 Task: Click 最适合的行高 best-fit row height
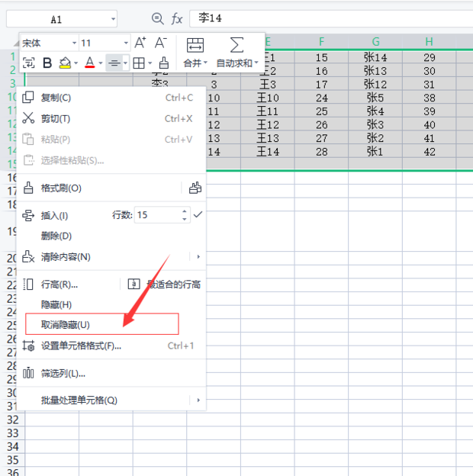click(174, 285)
